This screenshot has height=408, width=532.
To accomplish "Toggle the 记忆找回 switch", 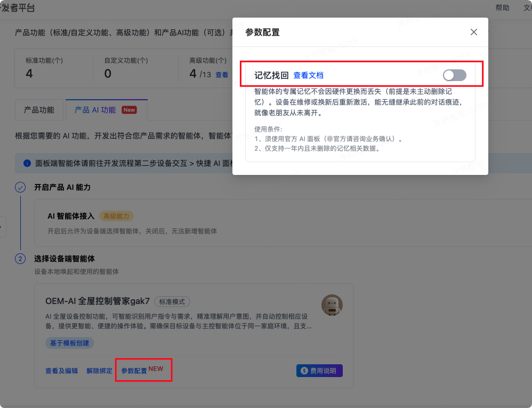I will pyautogui.click(x=454, y=75).
